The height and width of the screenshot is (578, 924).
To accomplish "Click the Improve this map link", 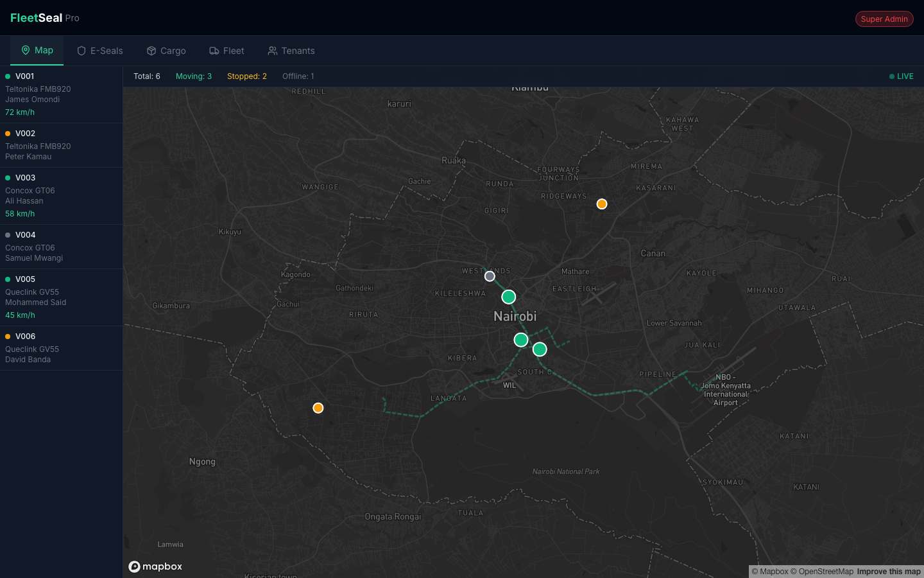I will 889,572.
